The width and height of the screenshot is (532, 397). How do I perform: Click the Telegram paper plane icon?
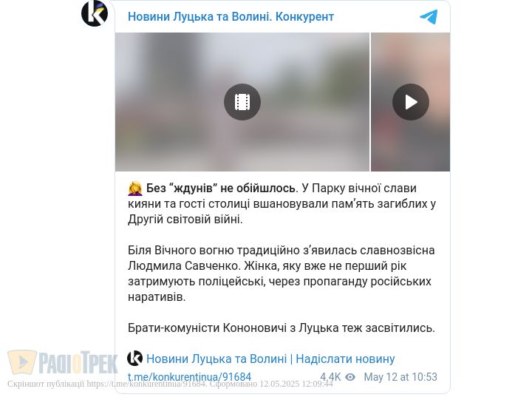(x=428, y=17)
